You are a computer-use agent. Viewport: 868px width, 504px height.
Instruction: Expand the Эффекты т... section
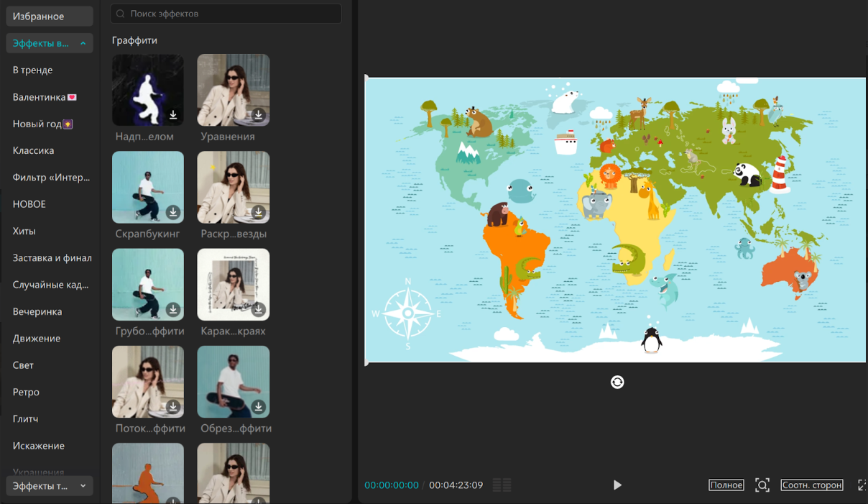[83, 486]
